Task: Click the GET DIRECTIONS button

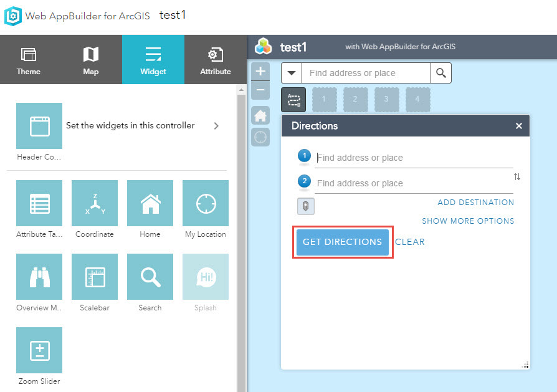Action: click(x=343, y=242)
